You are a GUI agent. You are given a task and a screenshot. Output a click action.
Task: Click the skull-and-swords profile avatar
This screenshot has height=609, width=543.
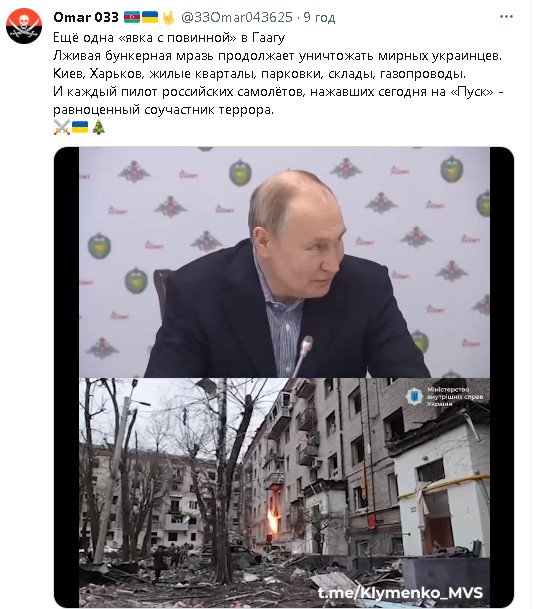tap(24, 26)
